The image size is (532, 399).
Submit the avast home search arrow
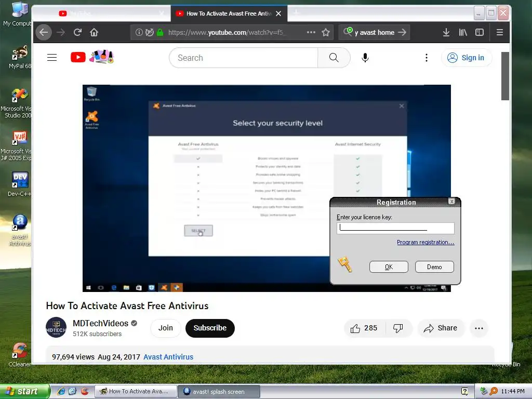(x=402, y=32)
